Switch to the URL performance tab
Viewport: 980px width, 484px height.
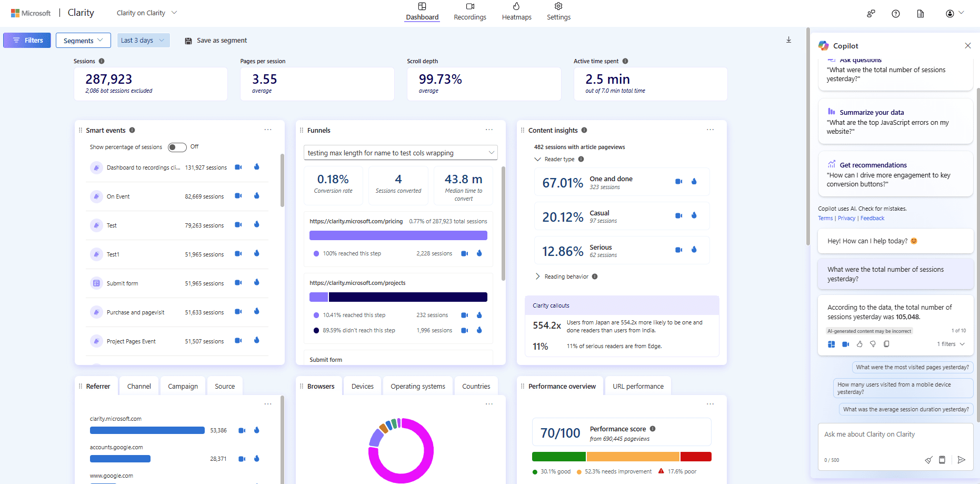point(638,386)
